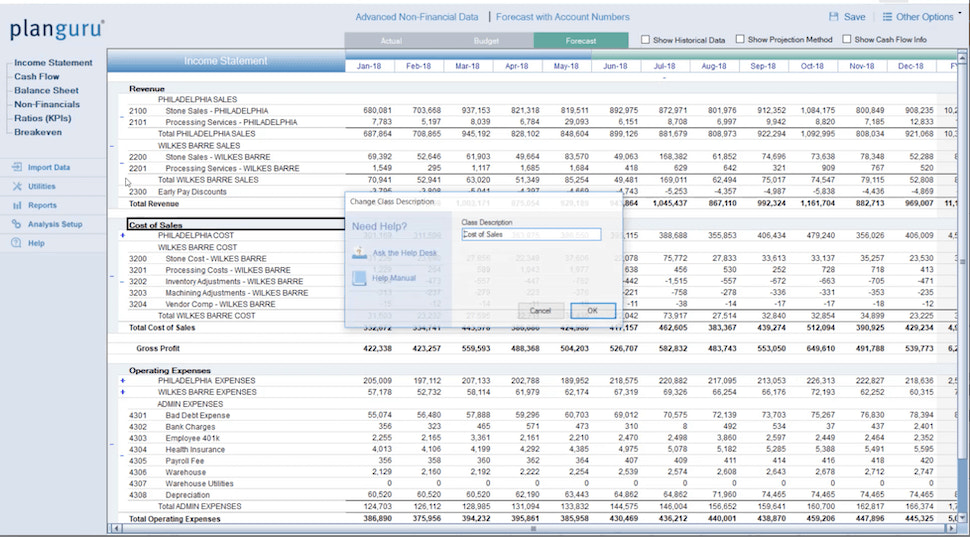This screenshot has height=537, width=970.
Task: Click the Other Options list icon
Action: tap(887, 17)
